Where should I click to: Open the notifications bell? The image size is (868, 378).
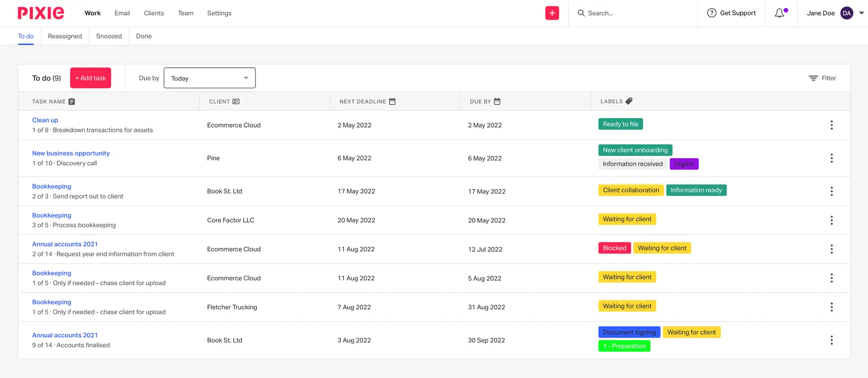click(779, 13)
